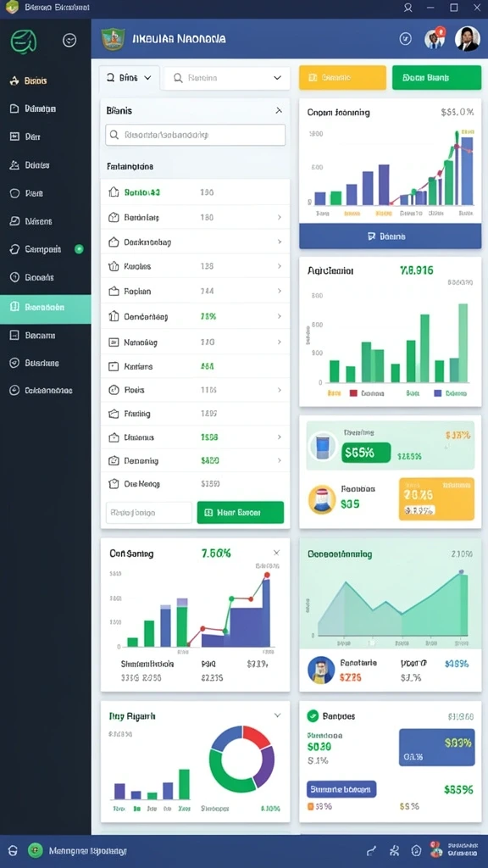Close the Bianis list panel
488x868 pixels.
point(279,111)
